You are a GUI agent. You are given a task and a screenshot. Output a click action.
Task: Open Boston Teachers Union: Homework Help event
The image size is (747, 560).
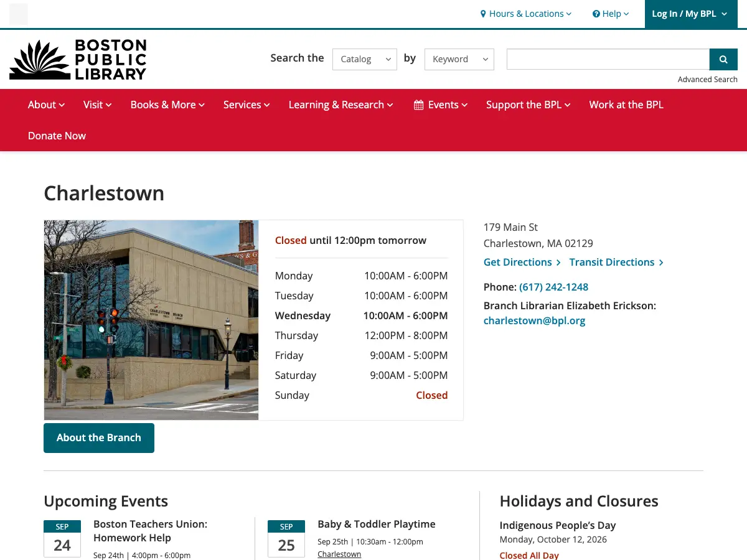point(150,531)
